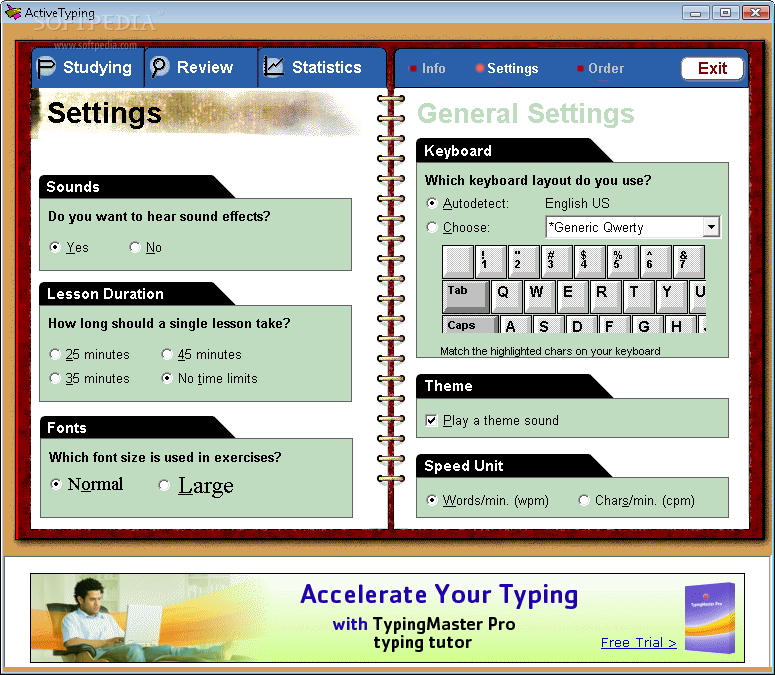Image resolution: width=775 pixels, height=675 pixels.
Task: Click the 3 key with hash symbol
Action: [x=557, y=261]
